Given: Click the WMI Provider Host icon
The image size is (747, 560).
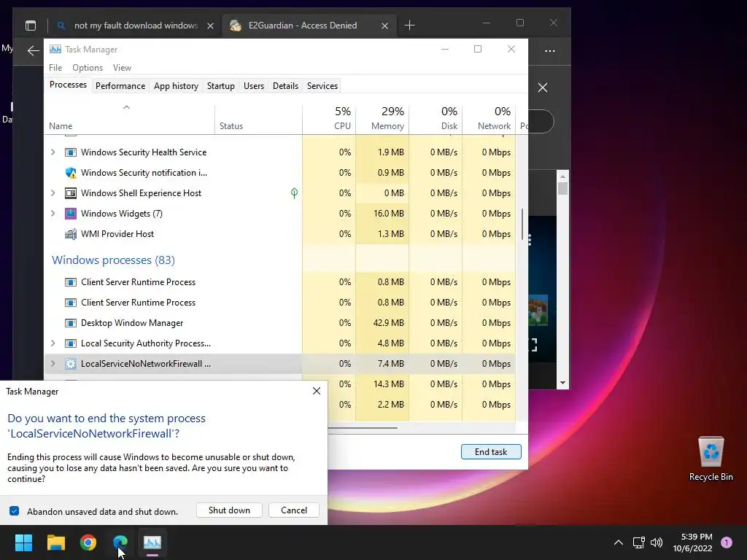Looking at the screenshot, I should [71, 234].
